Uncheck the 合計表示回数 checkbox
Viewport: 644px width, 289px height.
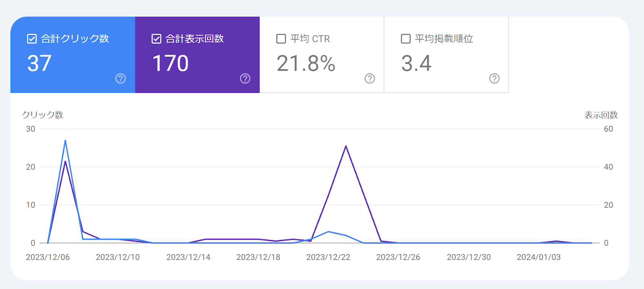157,39
